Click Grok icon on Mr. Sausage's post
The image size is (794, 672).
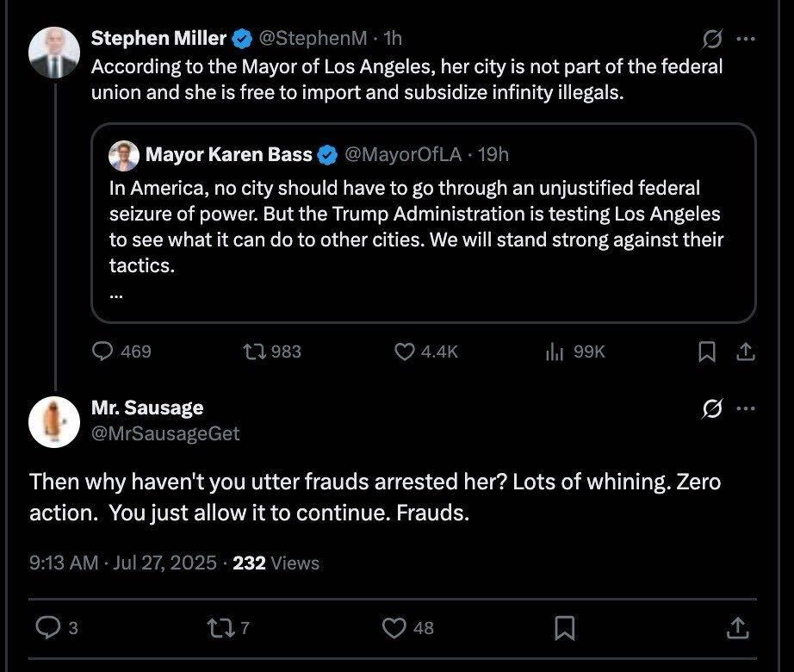(x=712, y=409)
